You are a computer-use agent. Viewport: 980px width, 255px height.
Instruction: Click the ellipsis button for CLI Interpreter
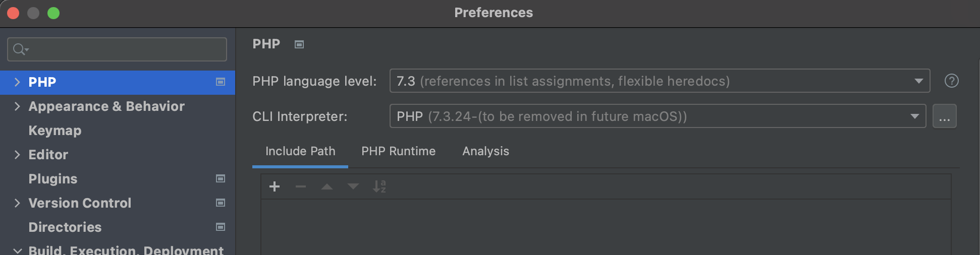click(x=944, y=116)
